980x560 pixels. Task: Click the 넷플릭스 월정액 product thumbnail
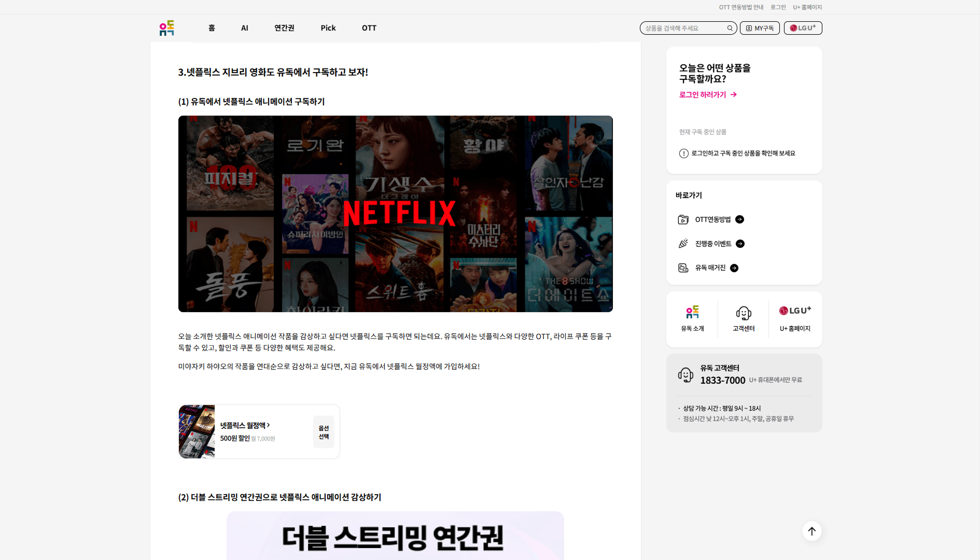click(x=197, y=431)
